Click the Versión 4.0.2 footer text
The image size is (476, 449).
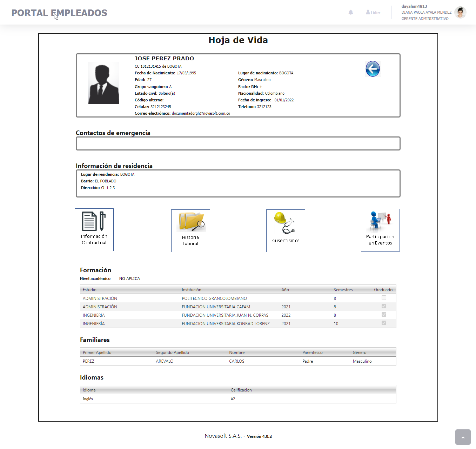click(259, 436)
